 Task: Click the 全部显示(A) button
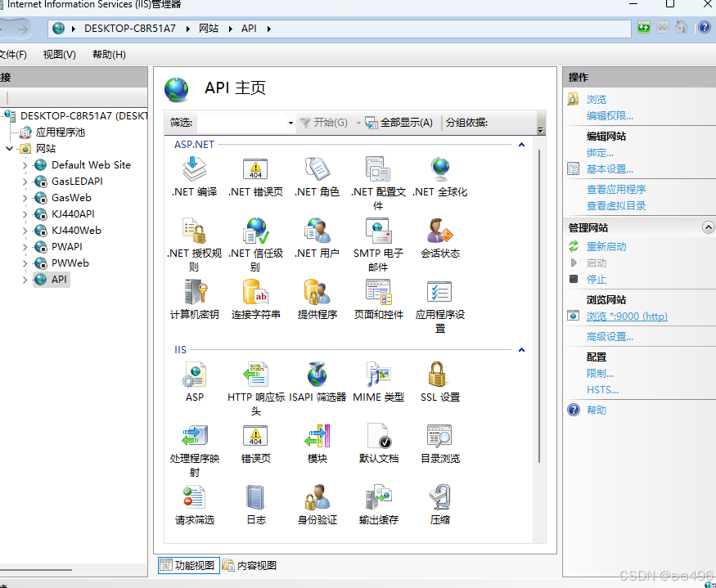399,123
